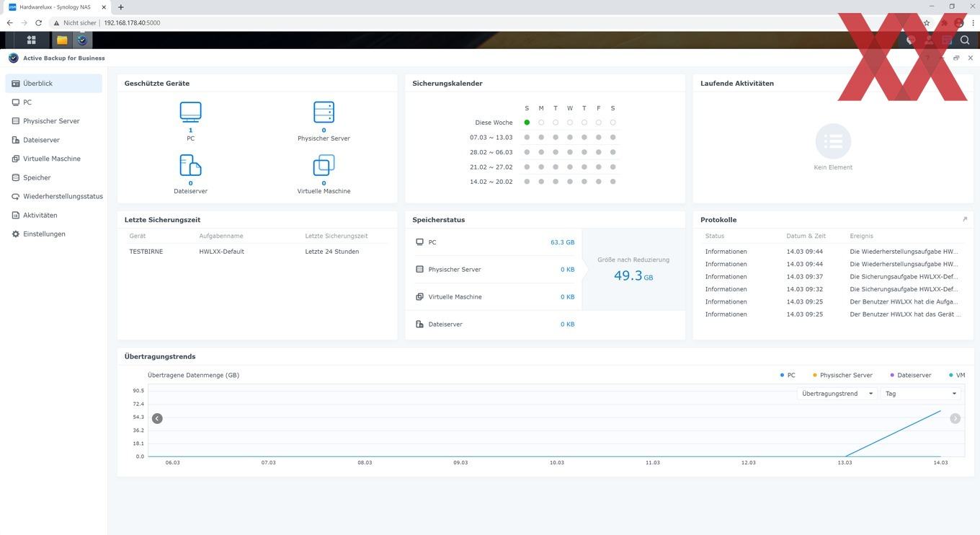This screenshot has height=535, width=980.
Task: Click the browser back arrow
Action: pyautogui.click(x=10, y=22)
